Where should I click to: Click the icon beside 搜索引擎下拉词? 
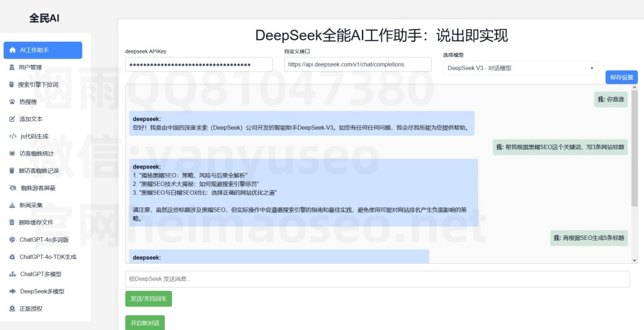point(12,84)
